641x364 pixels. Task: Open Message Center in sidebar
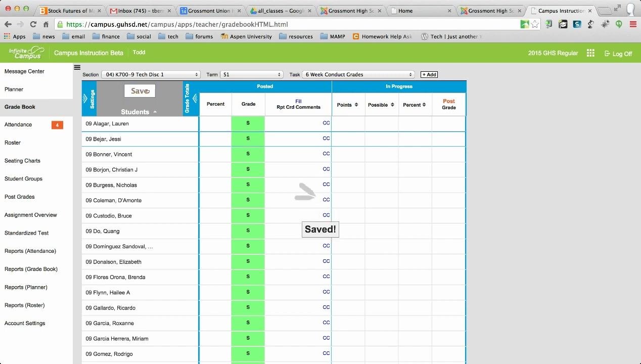point(24,71)
